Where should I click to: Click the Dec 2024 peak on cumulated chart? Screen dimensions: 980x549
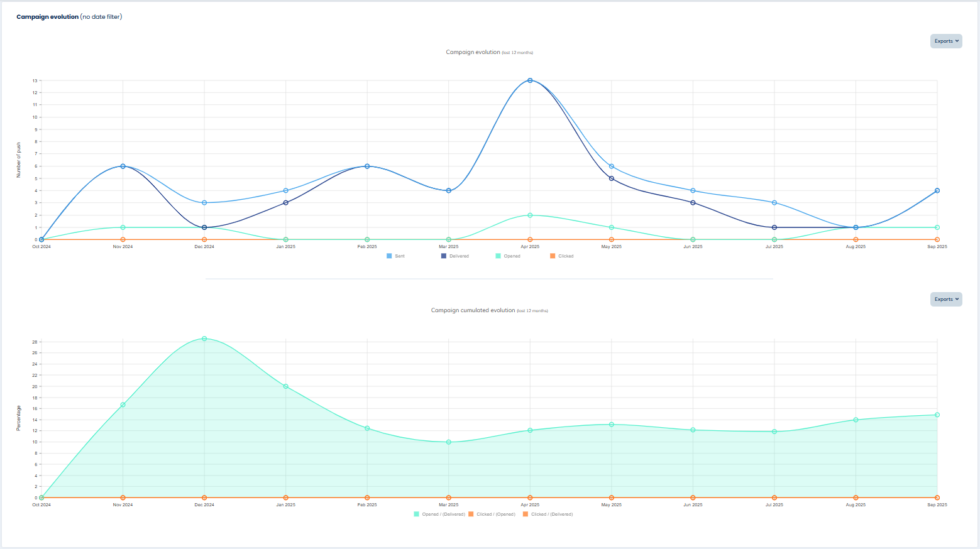(x=204, y=339)
